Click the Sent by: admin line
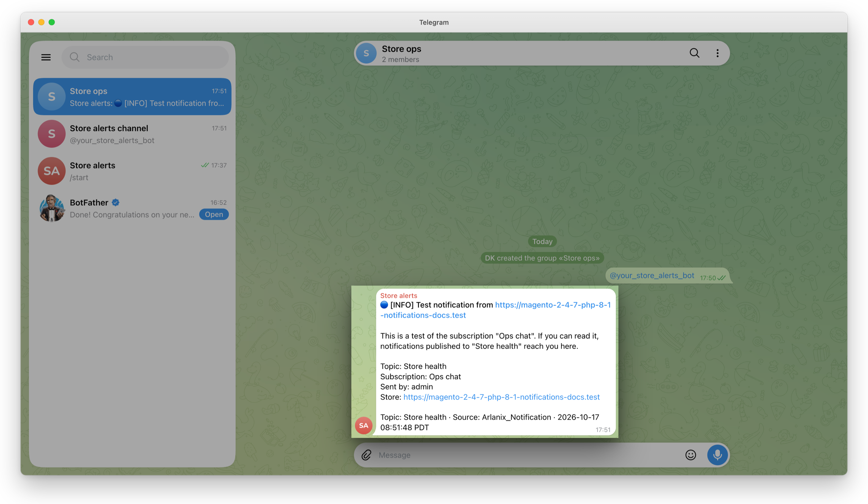Image resolution: width=868 pixels, height=504 pixels. point(406,387)
